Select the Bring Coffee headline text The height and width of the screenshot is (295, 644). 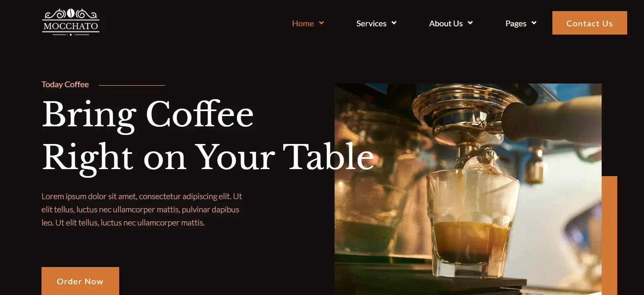[148, 115]
